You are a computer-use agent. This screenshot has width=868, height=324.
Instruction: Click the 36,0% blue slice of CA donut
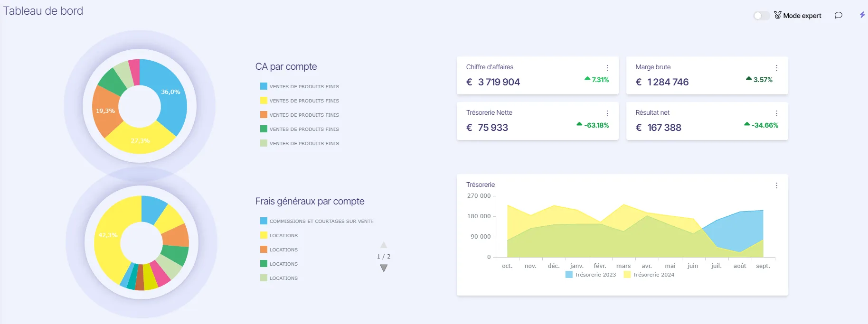pyautogui.click(x=170, y=92)
